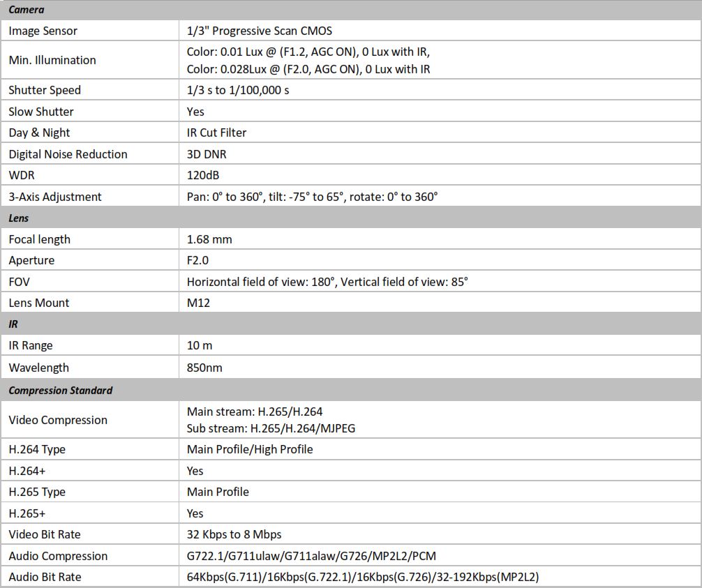Click the Lens section header

coord(19,218)
